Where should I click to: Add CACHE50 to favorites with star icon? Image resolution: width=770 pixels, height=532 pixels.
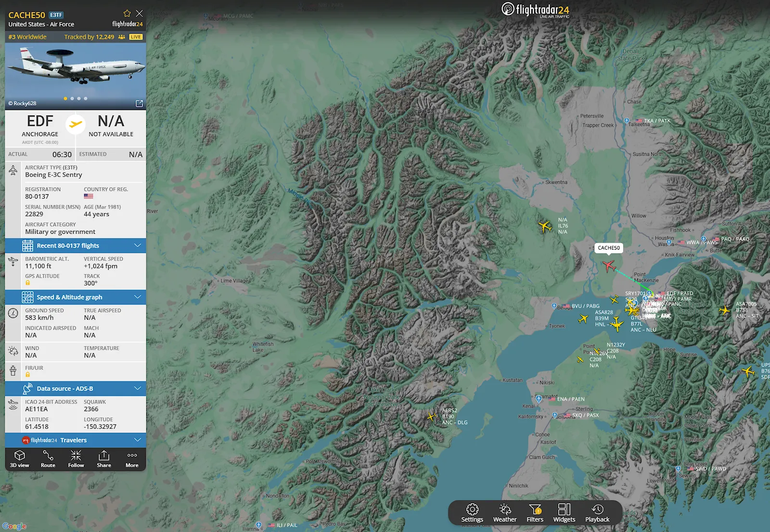127,13
